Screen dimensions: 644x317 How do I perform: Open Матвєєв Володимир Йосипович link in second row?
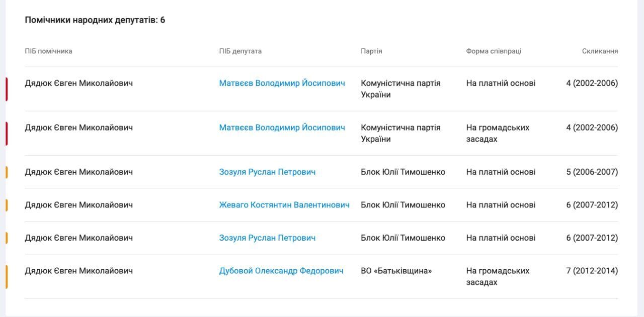[282, 128]
